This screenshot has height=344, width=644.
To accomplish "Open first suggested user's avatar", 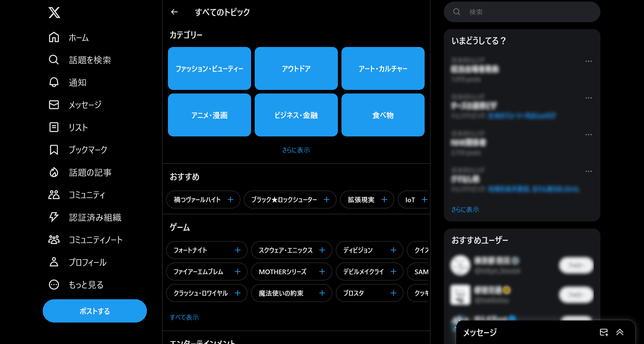I will [460, 265].
